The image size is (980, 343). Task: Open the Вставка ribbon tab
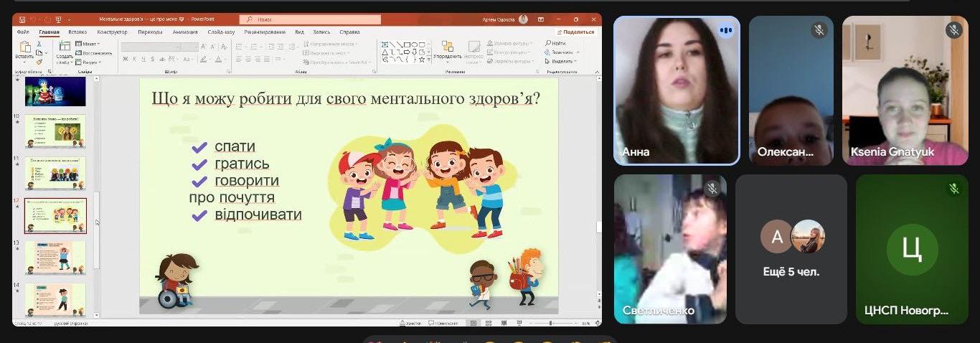point(77,32)
